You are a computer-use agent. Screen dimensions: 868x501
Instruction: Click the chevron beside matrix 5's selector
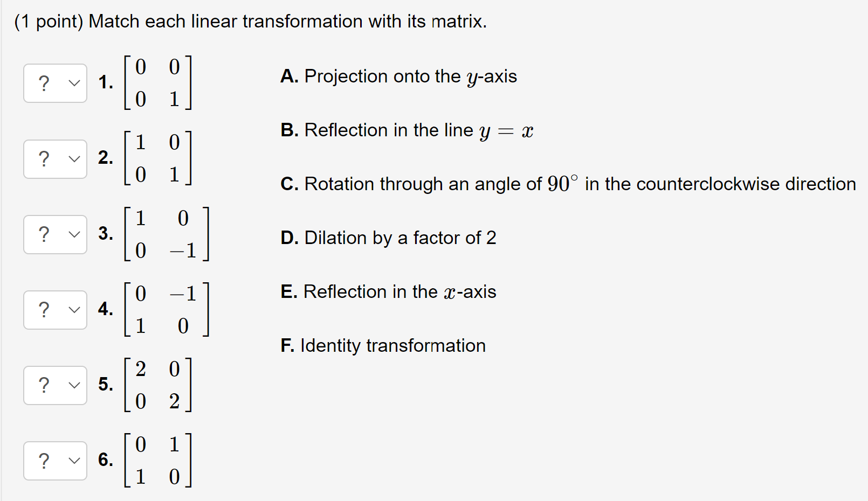[x=73, y=385]
